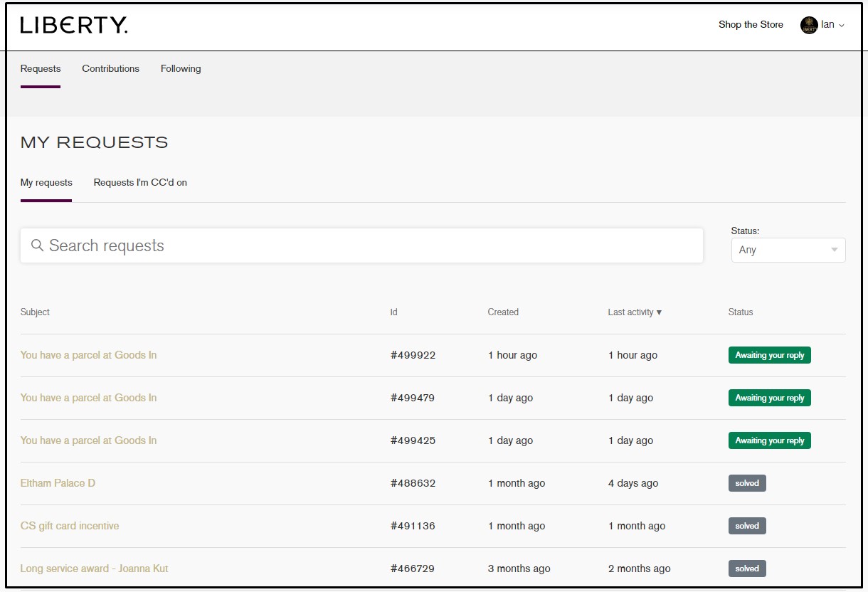
Task: Open CS gift card incentive request
Action: 70,526
